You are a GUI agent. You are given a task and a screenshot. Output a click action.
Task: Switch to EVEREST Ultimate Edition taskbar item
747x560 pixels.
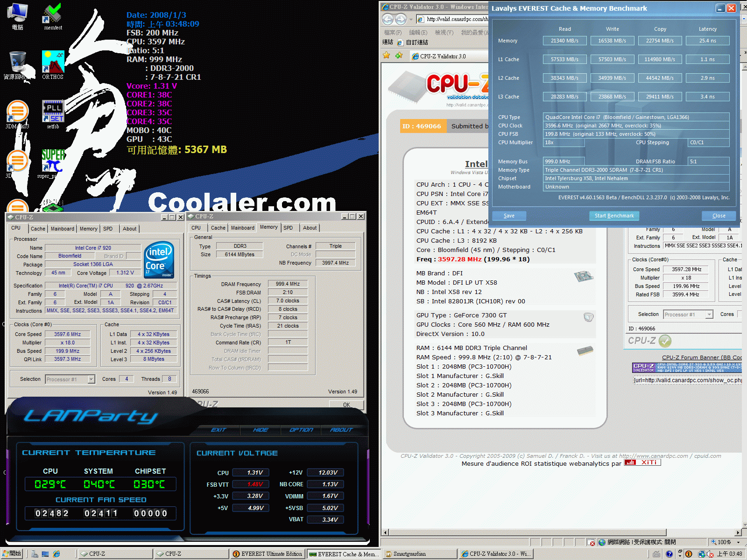click(x=268, y=554)
